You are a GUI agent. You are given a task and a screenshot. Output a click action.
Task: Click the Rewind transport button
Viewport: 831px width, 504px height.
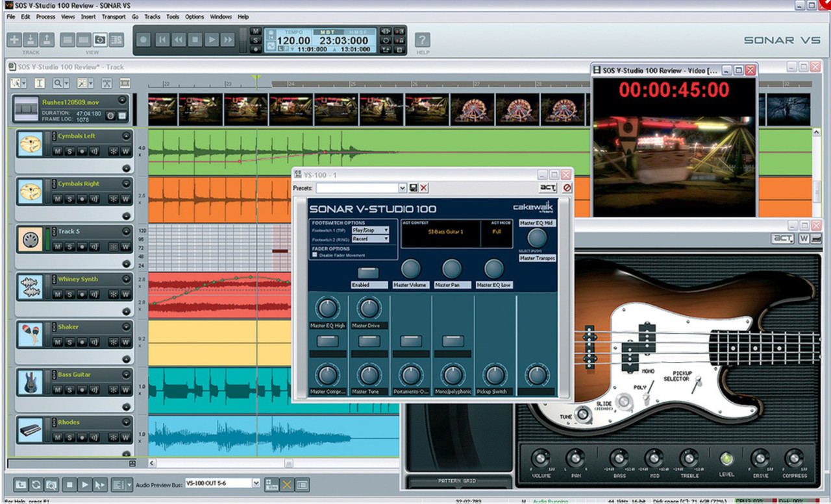177,40
